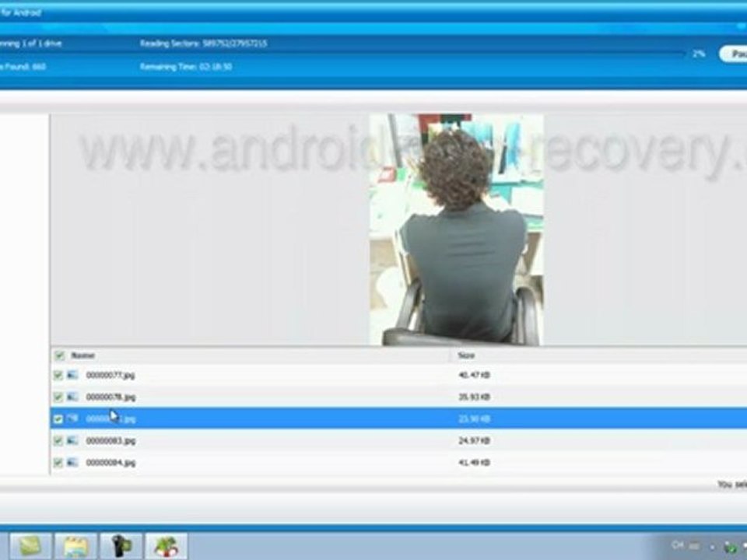Click the Reading Sectors status text
The height and width of the screenshot is (560, 747).
[203, 44]
